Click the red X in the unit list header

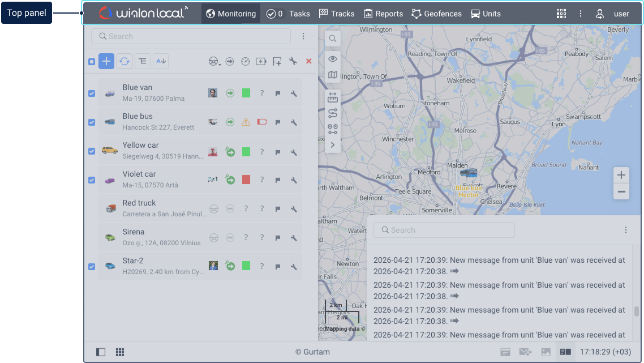[x=308, y=61]
